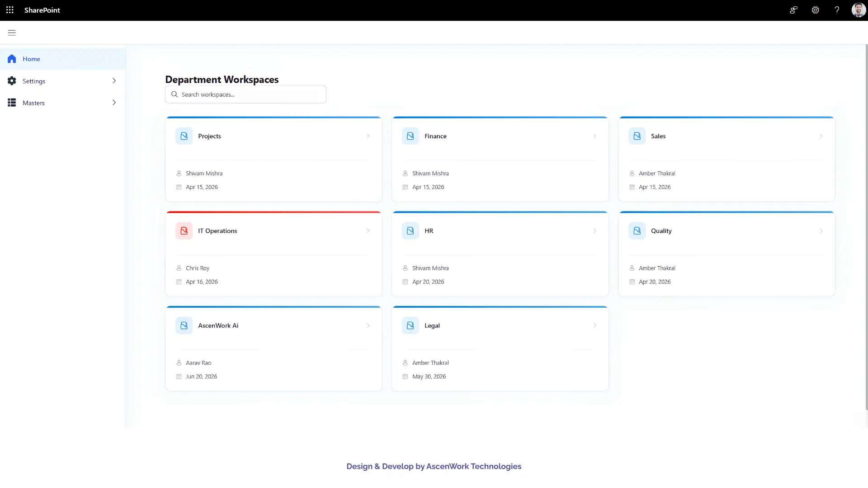The image size is (868, 488).
Task: Open the help question mark icon
Action: (x=837, y=10)
